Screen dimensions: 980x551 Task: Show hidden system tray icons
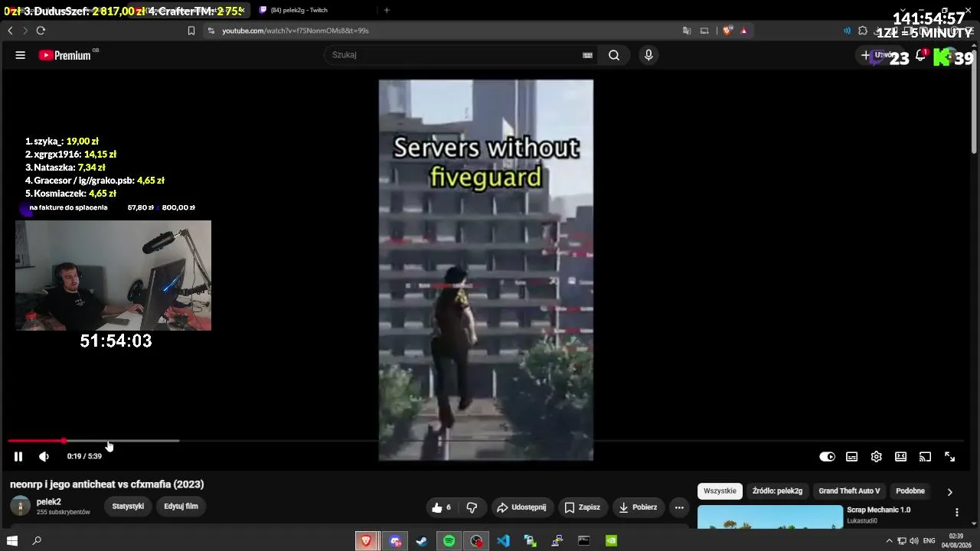pos(889,541)
